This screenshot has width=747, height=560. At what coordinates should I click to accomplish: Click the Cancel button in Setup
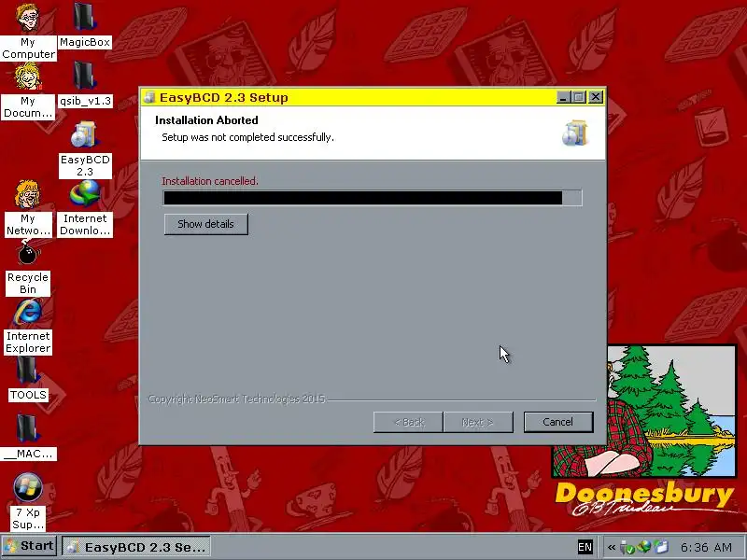(x=557, y=422)
